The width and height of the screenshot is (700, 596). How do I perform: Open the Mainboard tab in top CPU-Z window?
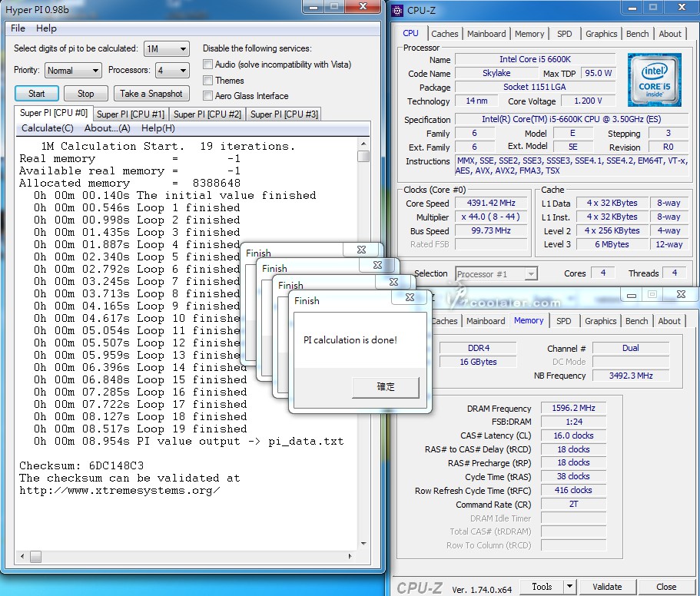point(486,34)
